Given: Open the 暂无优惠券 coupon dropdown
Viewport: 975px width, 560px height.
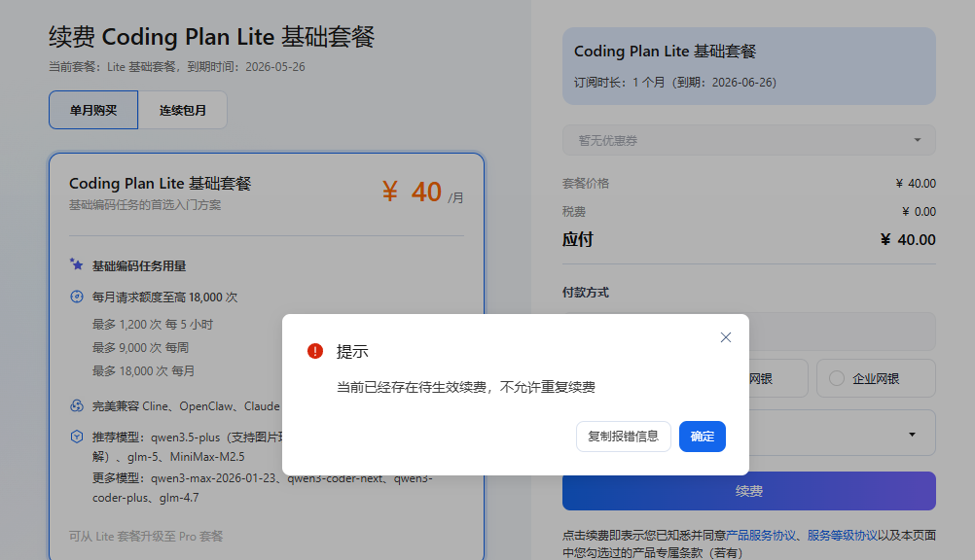Looking at the screenshot, I should click(x=748, y=140).
